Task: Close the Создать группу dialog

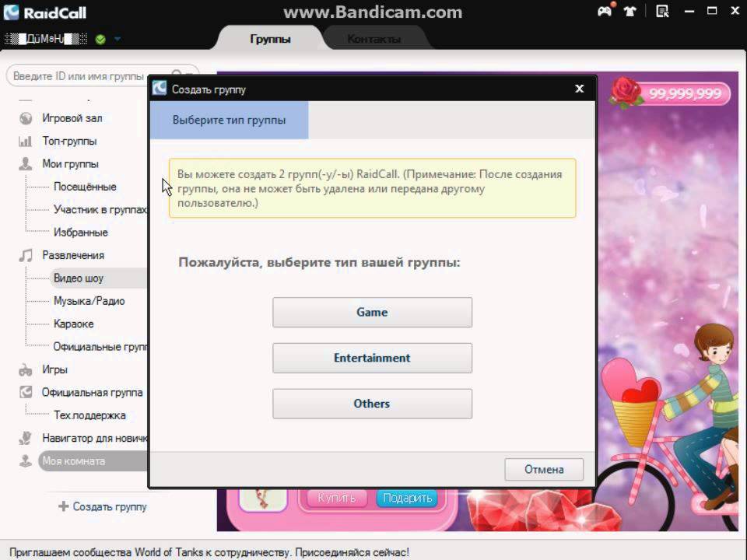Action: click(579, 89)
